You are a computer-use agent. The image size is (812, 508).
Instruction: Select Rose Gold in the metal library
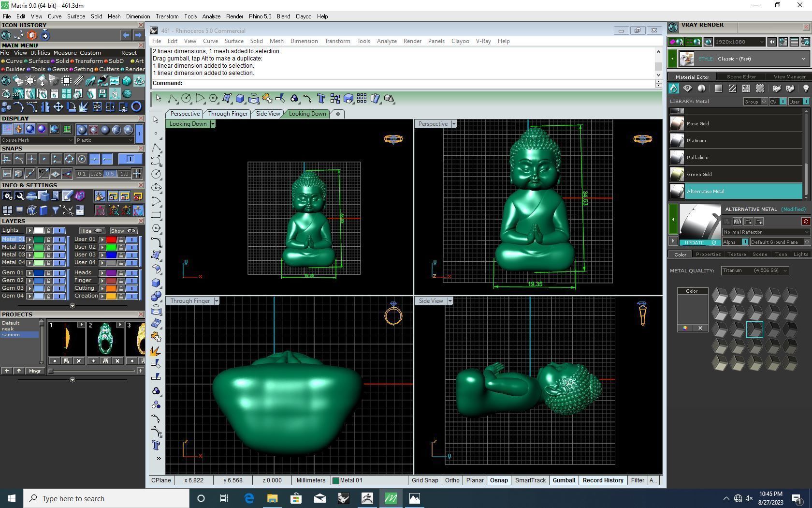tap(736, 123)
